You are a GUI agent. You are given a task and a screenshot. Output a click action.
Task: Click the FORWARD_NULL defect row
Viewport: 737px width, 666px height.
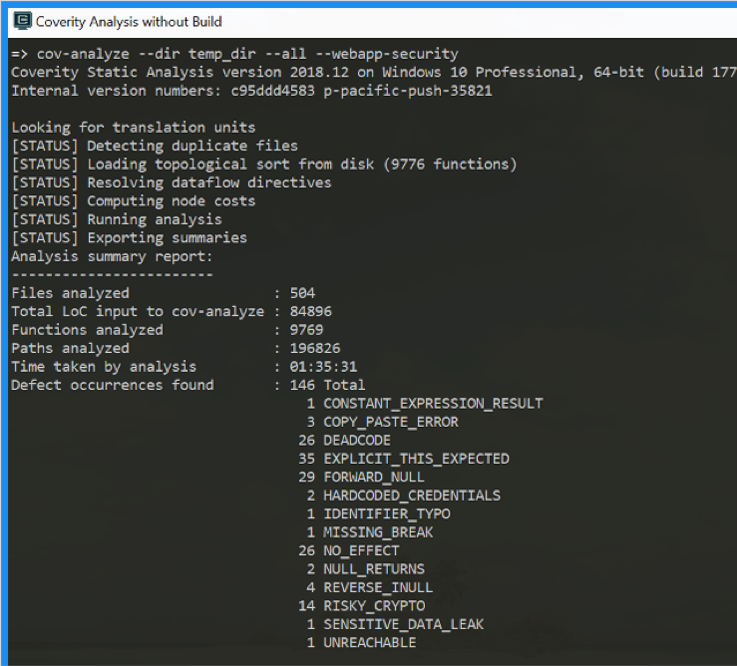pos(361,477)
